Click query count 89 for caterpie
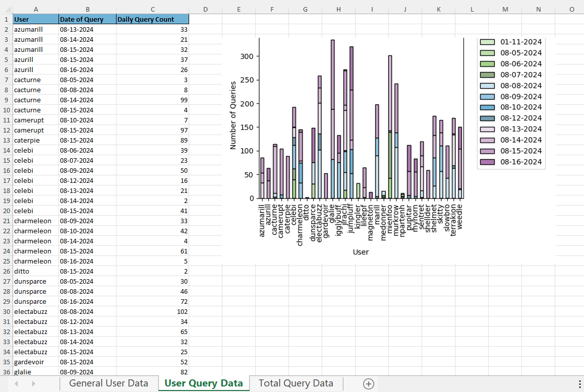This screenshot has width=584, height=392. click(x=153, y=141)
